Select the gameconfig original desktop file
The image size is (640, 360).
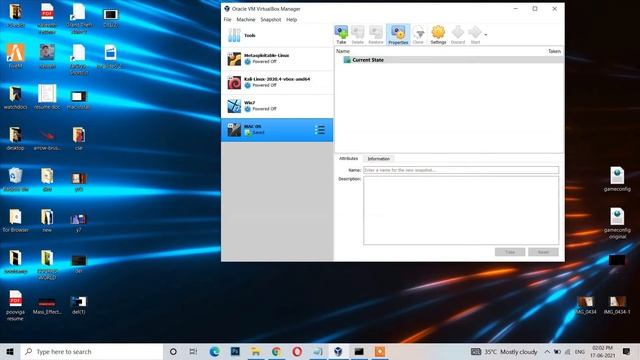[x=617, y=224]
